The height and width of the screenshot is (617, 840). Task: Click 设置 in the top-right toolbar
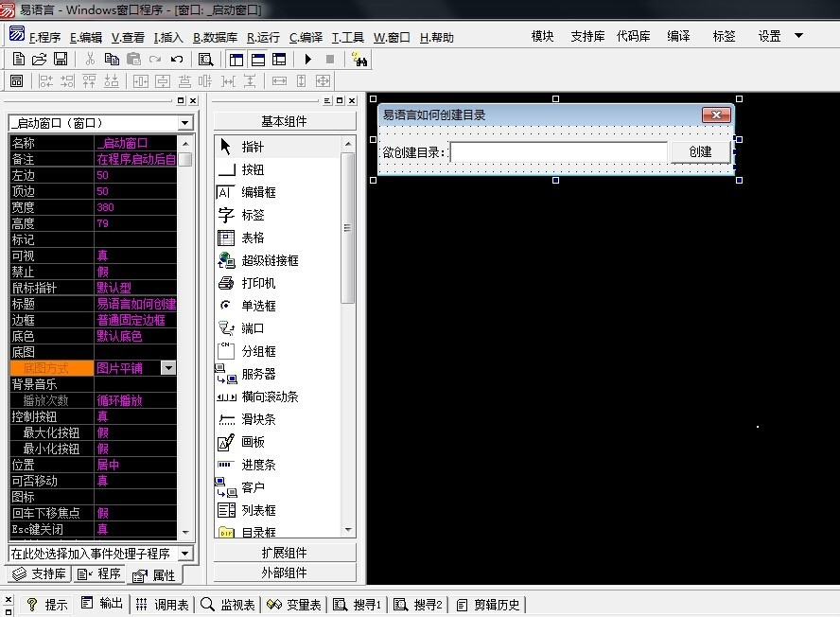tap(769, 36)
